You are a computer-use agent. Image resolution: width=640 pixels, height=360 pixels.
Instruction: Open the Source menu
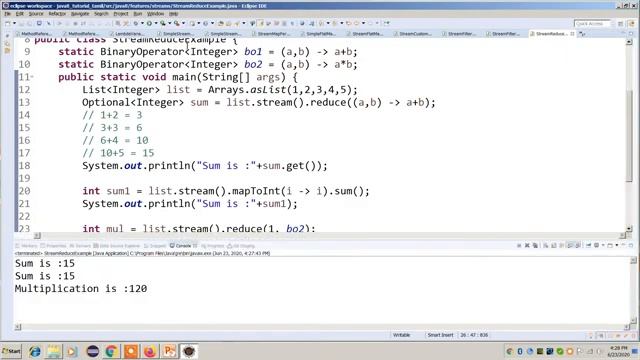point(36,14)
